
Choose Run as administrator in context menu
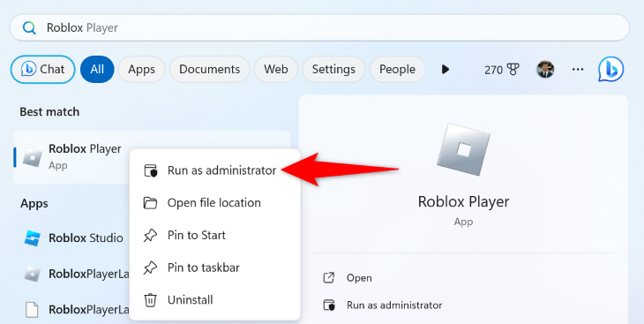[x=214, y=170]
